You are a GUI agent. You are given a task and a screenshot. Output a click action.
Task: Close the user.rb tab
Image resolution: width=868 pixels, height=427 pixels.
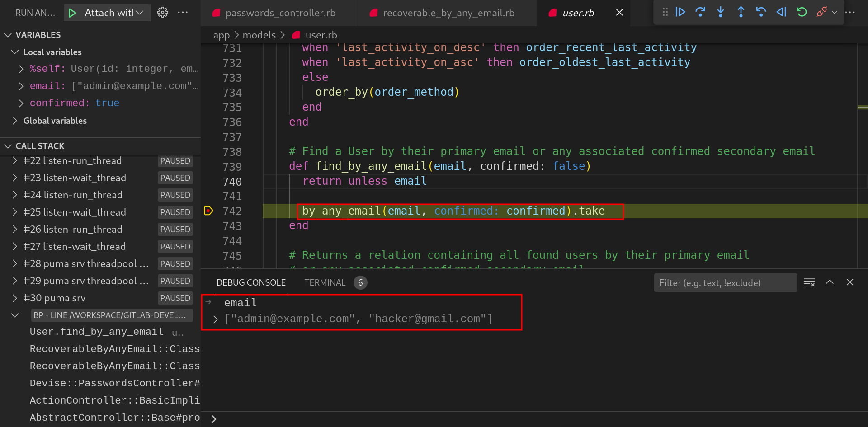(x=619, y=13)
